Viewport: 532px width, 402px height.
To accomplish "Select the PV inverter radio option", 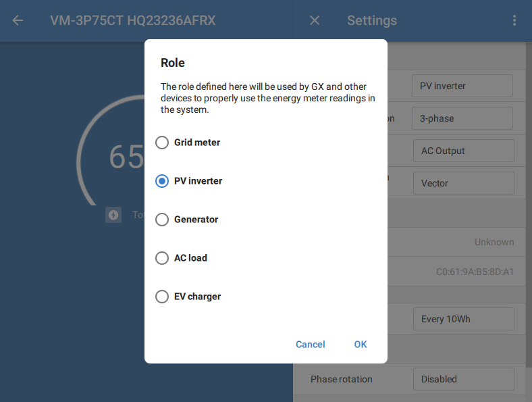I will point(162,181).
